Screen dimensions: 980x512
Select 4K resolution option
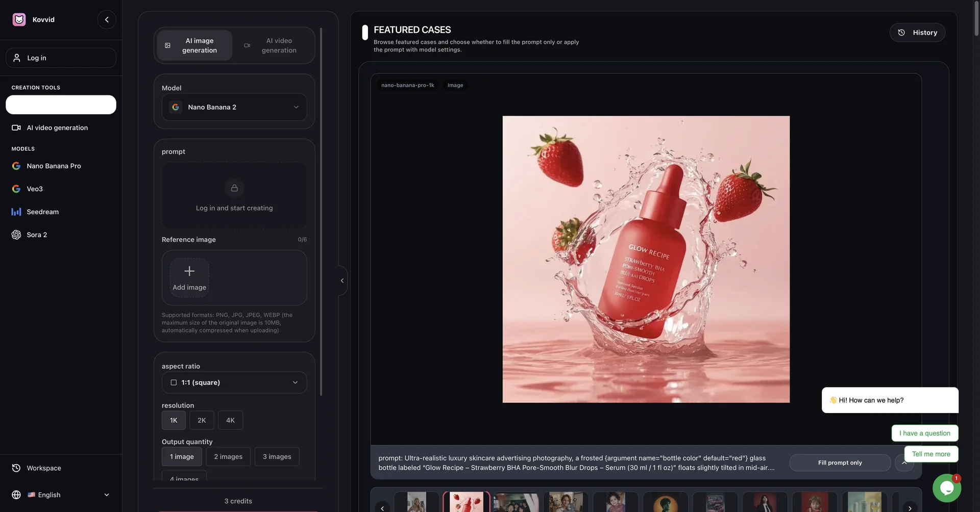(230, 420)
